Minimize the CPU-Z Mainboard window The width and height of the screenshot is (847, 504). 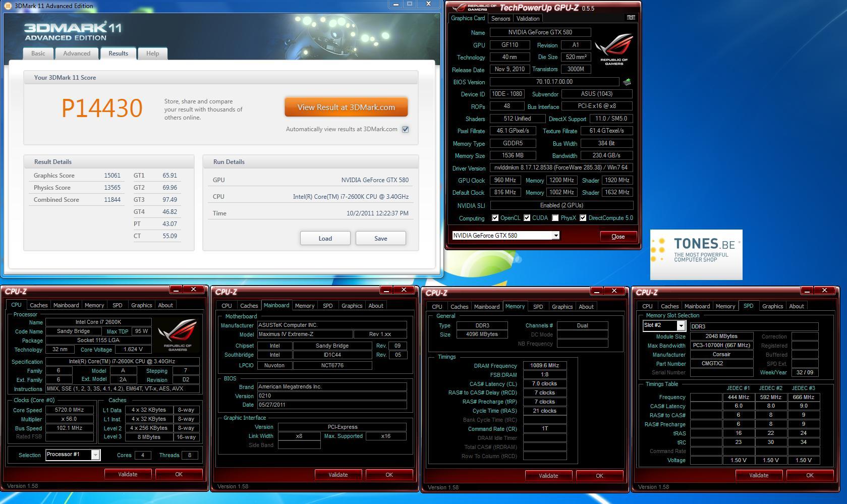tap(386, 290)
